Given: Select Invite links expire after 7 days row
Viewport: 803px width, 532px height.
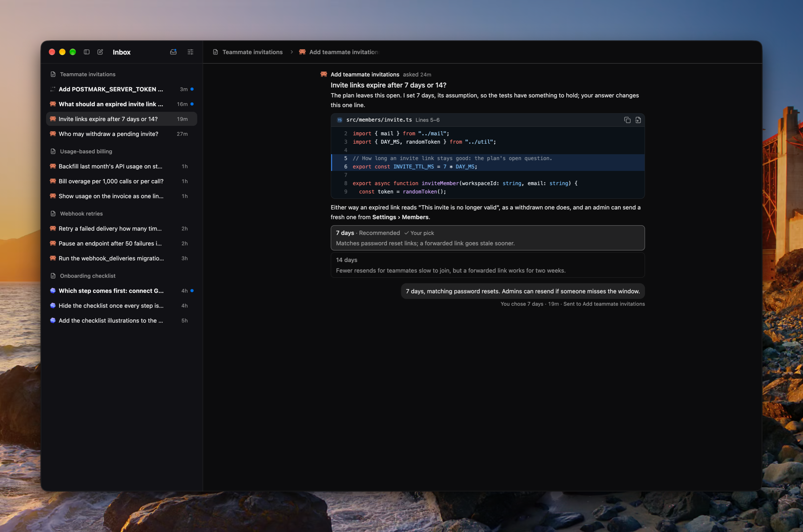Looking at the screenshot, I should click(121, 119).
